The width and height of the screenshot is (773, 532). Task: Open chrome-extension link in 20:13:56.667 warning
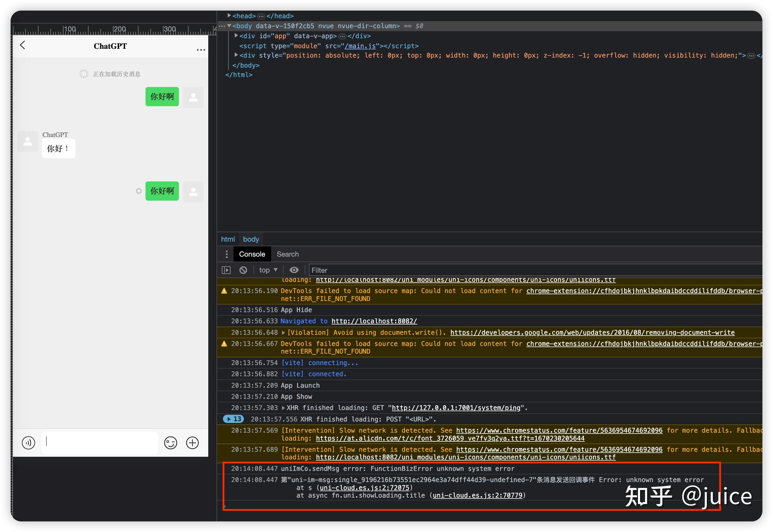tap(644, 344)
